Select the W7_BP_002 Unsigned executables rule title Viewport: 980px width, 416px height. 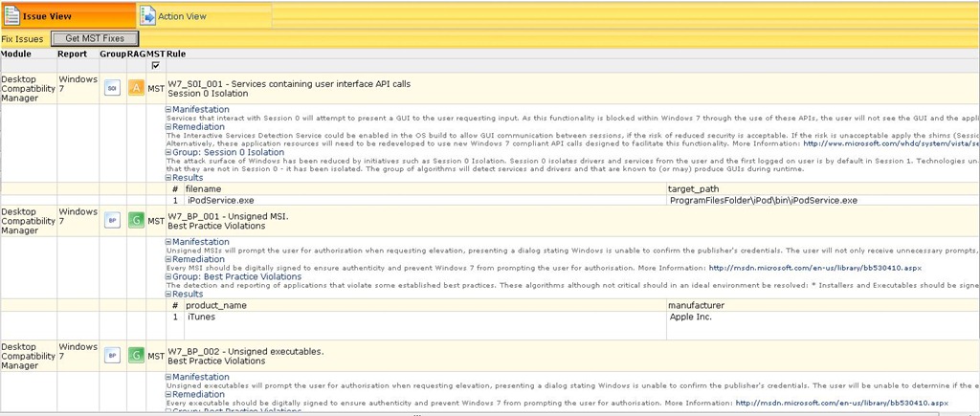[x=246, y=351]
